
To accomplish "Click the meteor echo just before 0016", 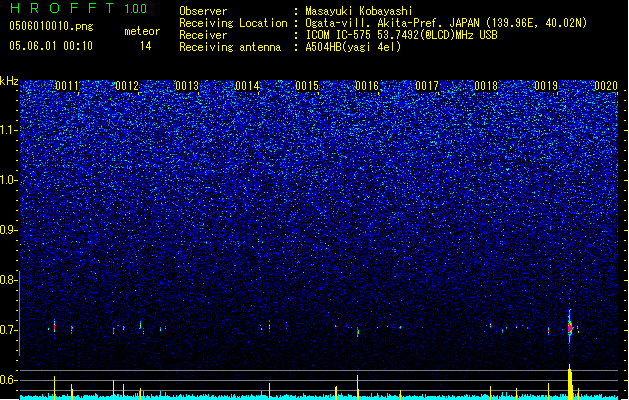I will click(358, 332).
